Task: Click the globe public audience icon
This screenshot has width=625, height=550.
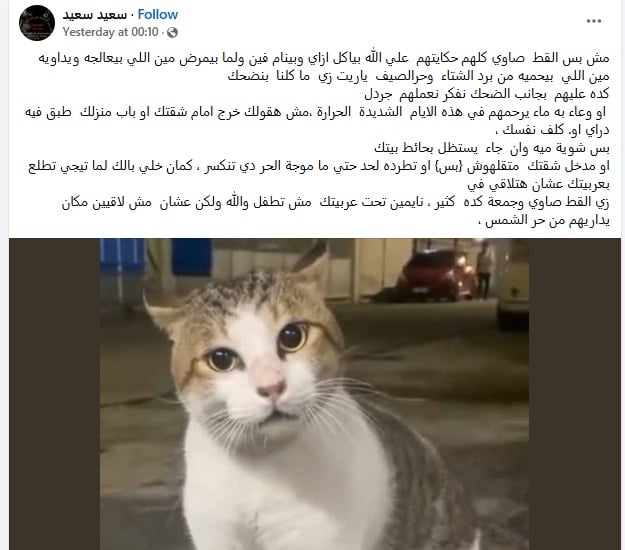Action: coord(172,32)
